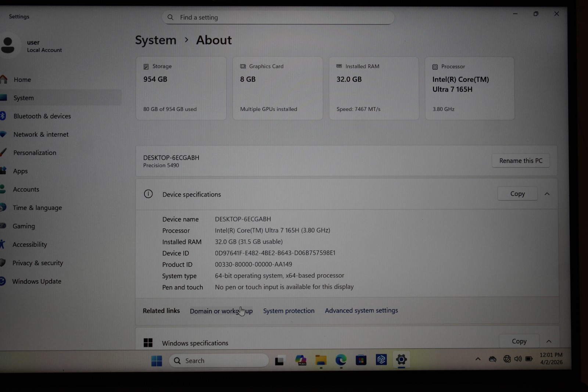Open Task View from the taskbar

[279, 361]
